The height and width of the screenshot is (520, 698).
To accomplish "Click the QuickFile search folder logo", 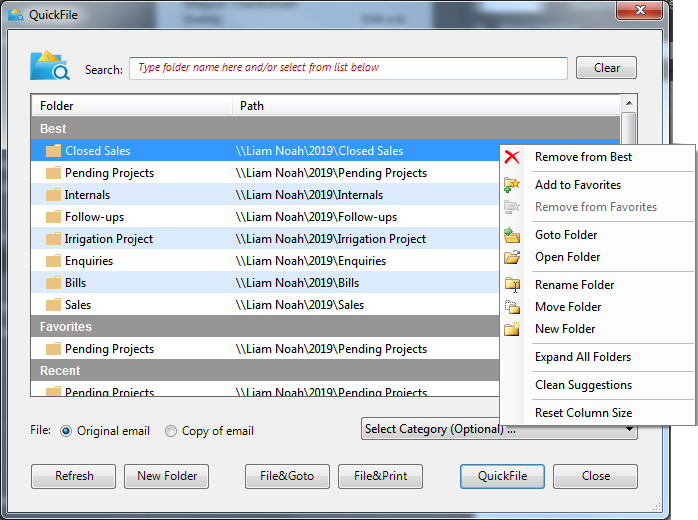I will [50, 66].
